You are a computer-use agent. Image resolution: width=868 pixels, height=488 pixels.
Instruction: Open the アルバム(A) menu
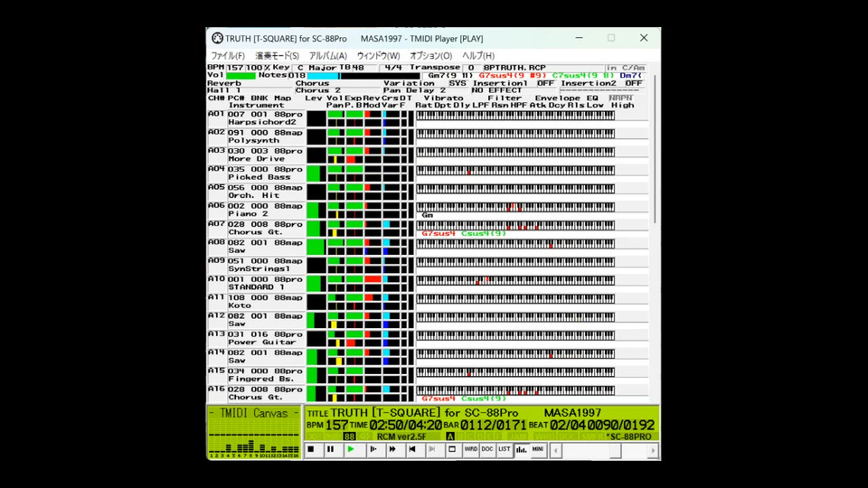coord(327,56)
